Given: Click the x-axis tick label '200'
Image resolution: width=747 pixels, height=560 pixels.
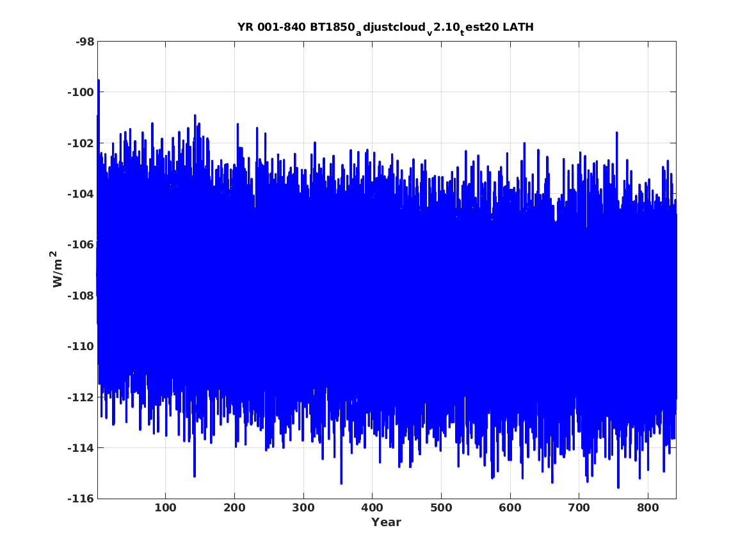Looking at the screenshot, I should click(x=234, y=508).
